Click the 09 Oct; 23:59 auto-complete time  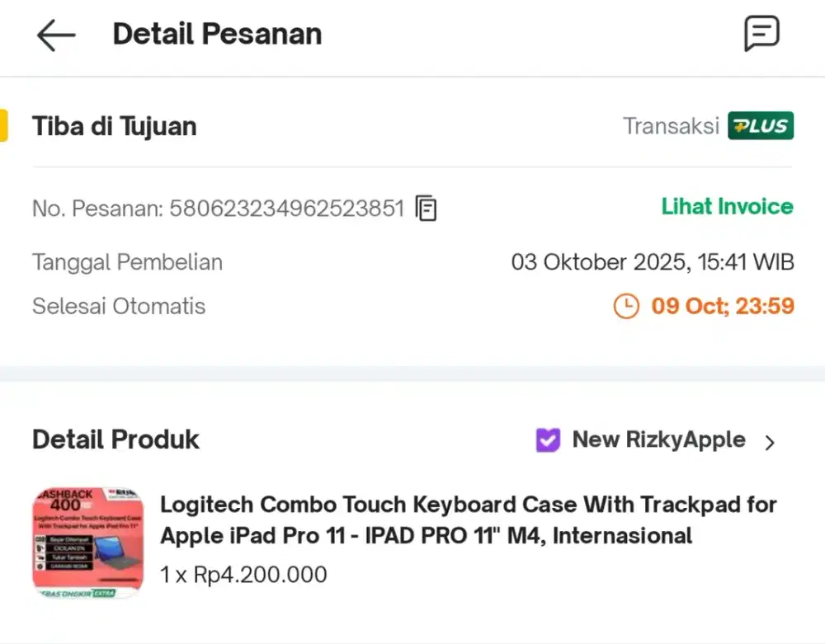tap(723, 307)
